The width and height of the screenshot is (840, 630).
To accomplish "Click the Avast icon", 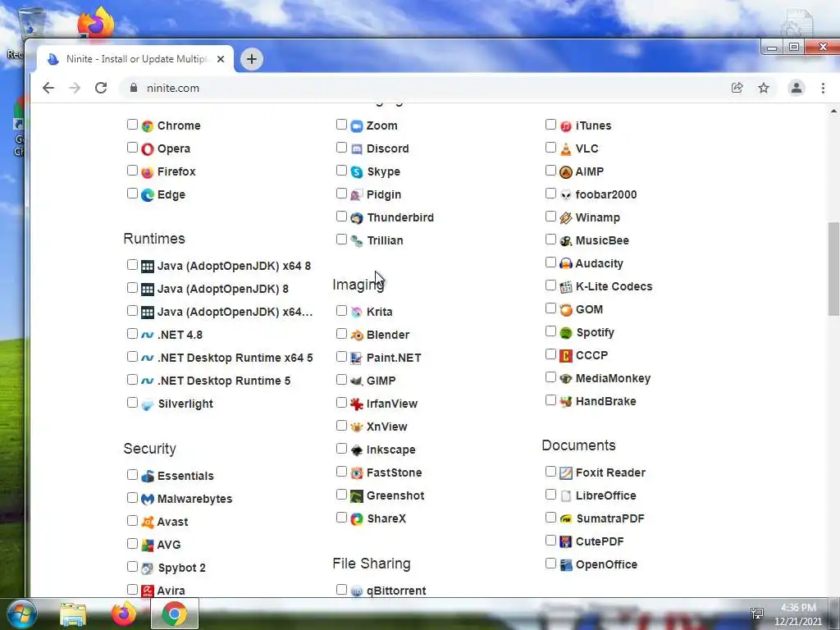I will [148, 522].
